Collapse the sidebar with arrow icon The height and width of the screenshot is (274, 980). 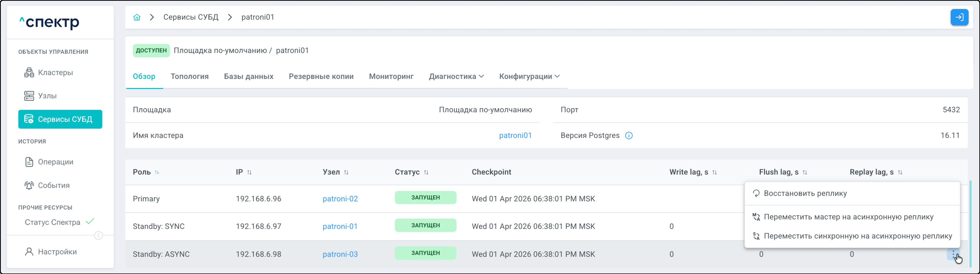pyautogui.click(x=99, y=236)
